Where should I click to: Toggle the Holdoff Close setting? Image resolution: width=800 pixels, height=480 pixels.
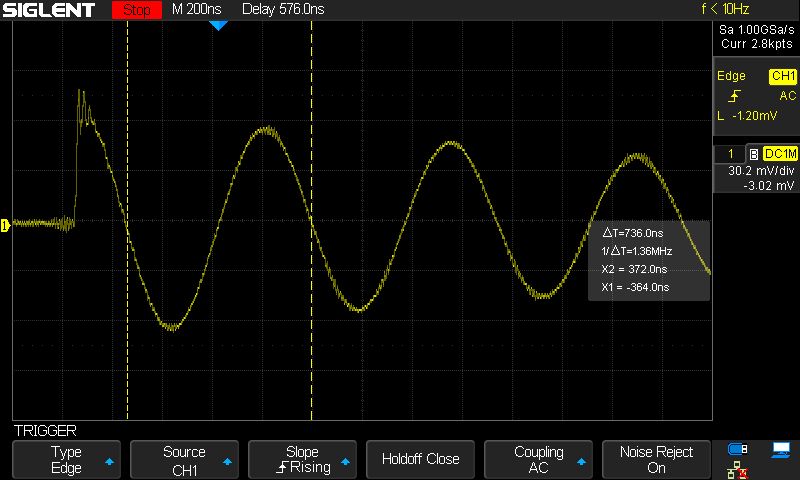click(x=420, y=459)
